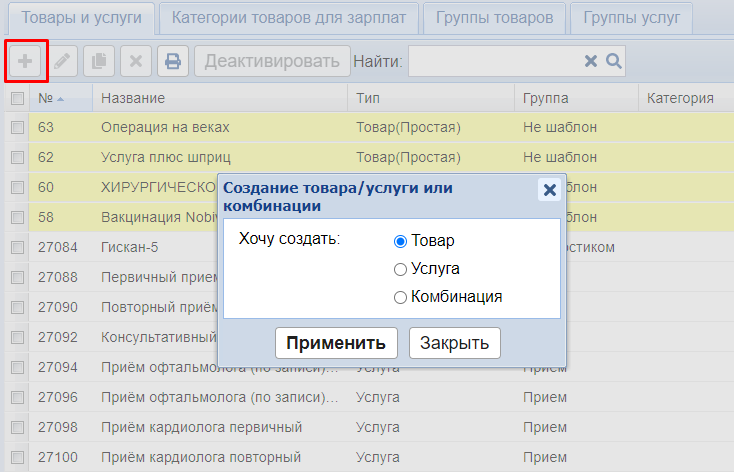Click the magnifier search icon
Image resolution: width=734 pixels, height=472 pixels.
614,61
